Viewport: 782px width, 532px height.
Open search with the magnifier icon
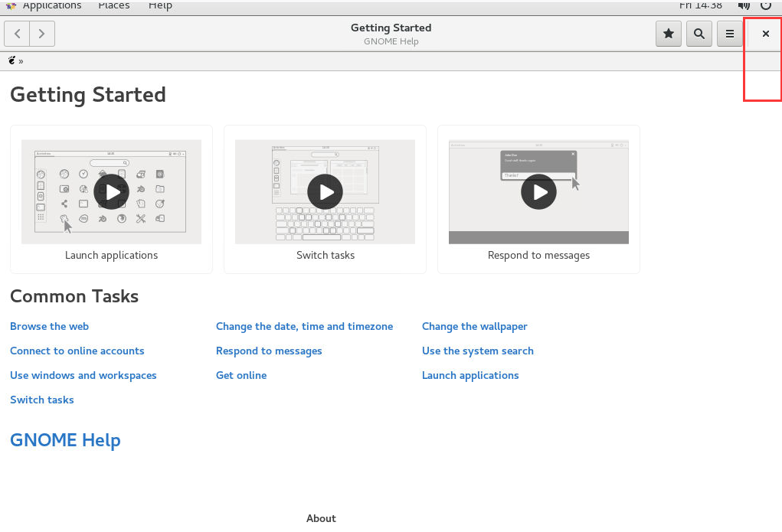[x=699, y=34]
